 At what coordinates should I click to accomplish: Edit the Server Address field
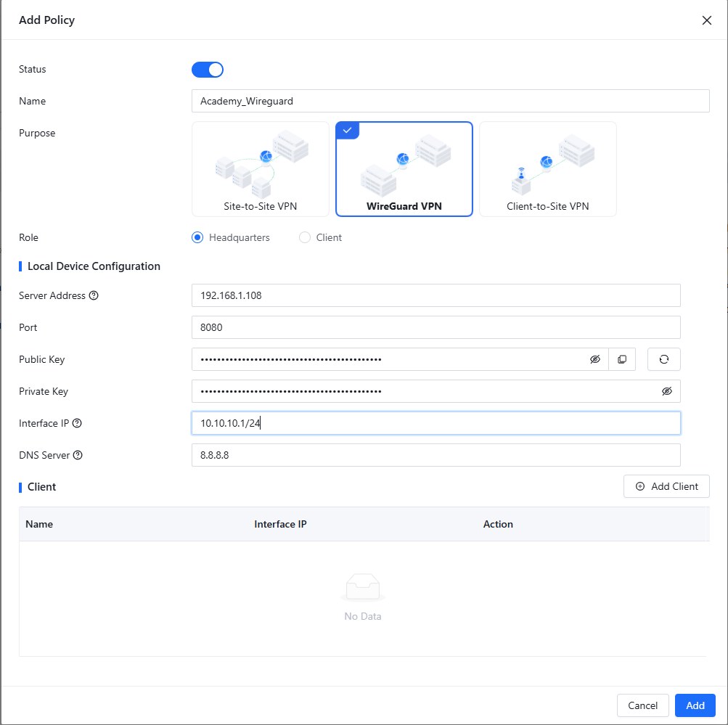pyautogui.click(x=436, y=295)
